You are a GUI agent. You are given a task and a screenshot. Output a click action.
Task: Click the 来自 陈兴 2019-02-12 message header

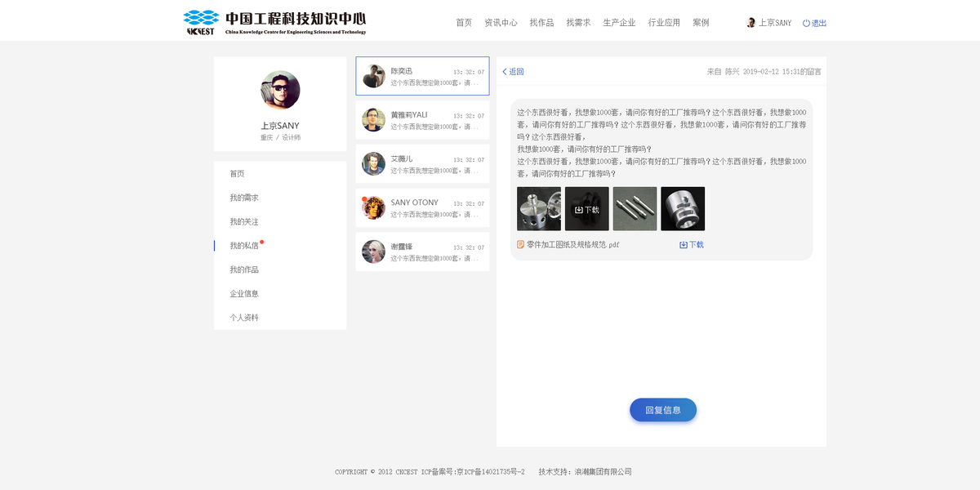click(764, 72)
